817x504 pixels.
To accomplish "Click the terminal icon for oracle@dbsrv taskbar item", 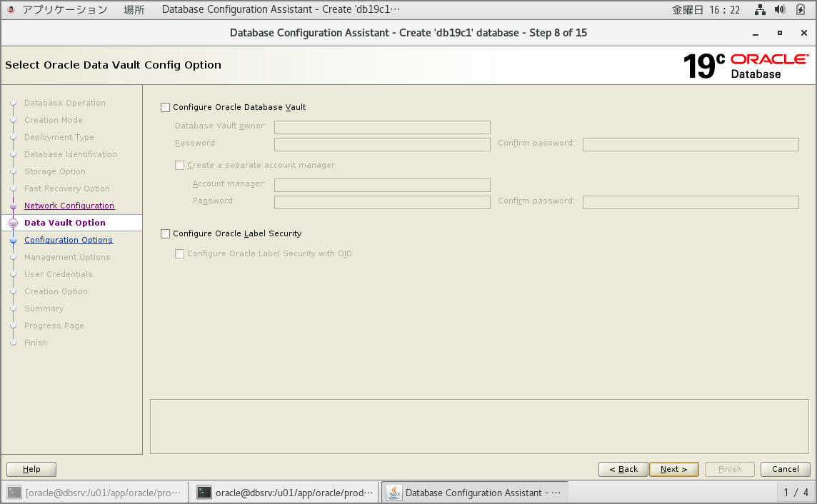I will tap(205, 492).
